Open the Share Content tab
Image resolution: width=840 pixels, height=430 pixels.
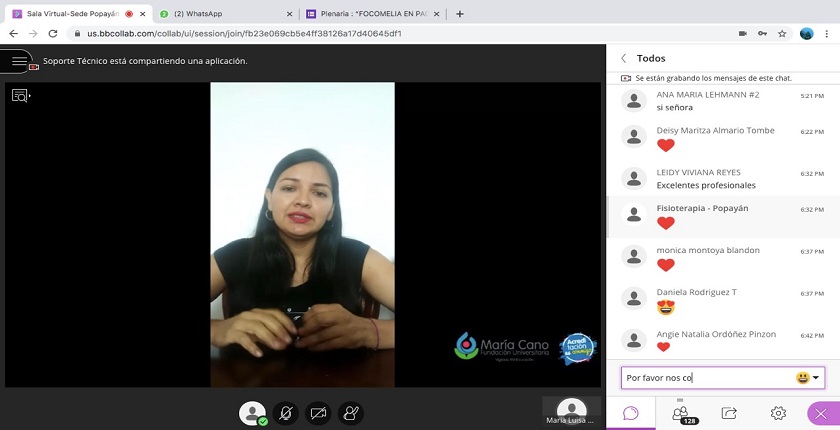tap(729, 413)
